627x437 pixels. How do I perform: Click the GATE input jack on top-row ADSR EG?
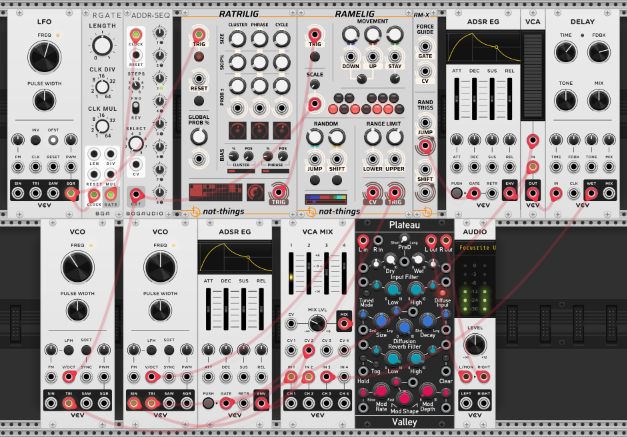pyautogui.click(x=474, y=194)
